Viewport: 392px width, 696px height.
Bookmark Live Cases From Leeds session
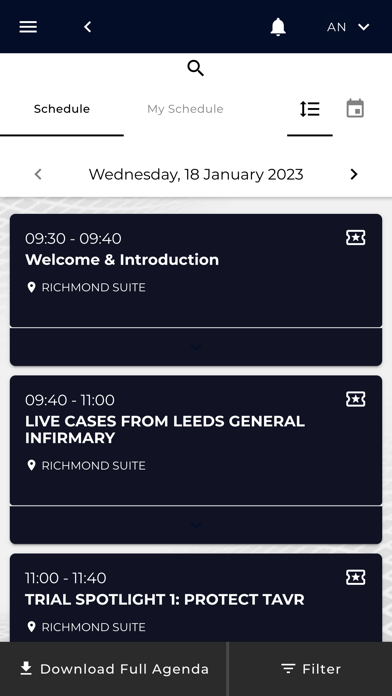[356, 399]
